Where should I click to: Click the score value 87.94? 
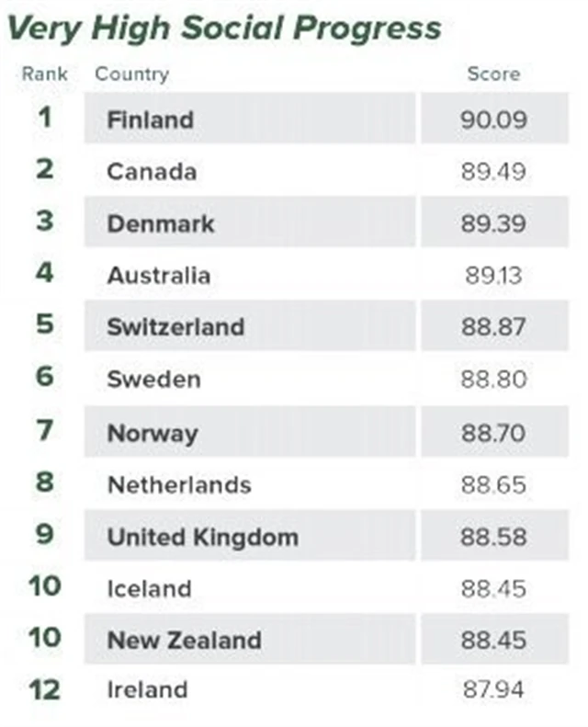point(494,689)
